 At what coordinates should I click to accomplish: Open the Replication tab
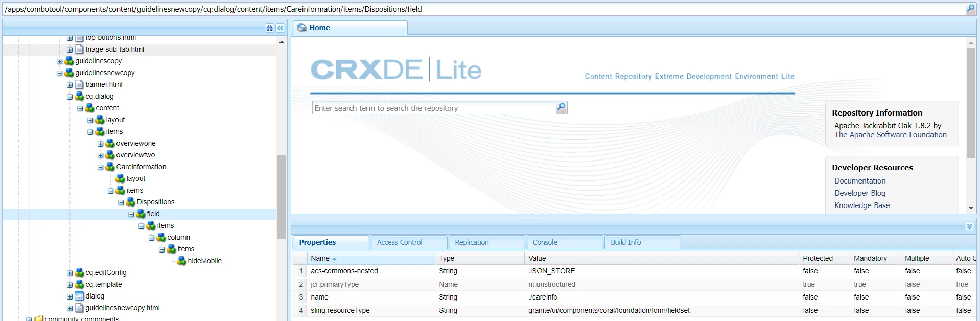click(486, 242)
